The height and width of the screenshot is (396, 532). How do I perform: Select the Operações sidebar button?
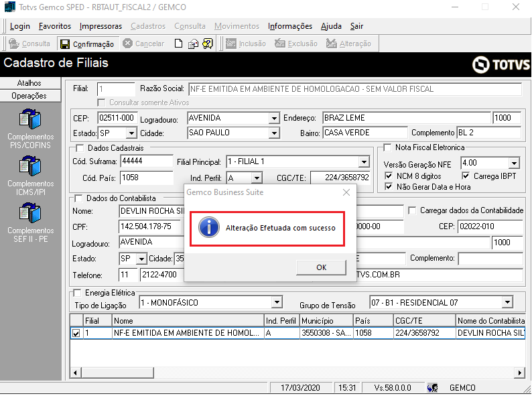click(30, 96)
